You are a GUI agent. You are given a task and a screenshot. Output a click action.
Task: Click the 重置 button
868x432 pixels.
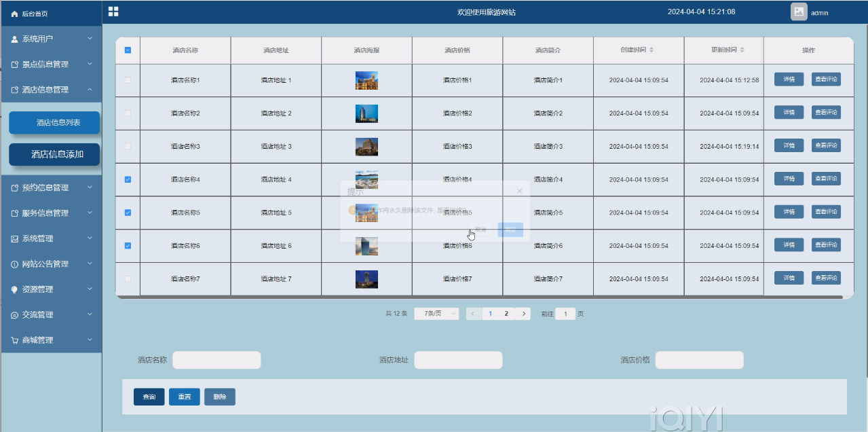tap(185, 397)
